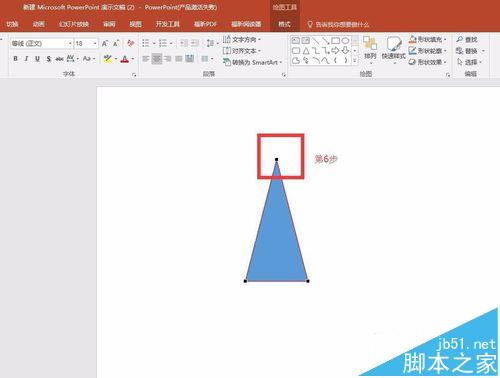Select the triangle shape in shapes gallery
Image resolution: width=500 pixels, height=378 pixels.
pyautogui.click(x=306, y=51)
